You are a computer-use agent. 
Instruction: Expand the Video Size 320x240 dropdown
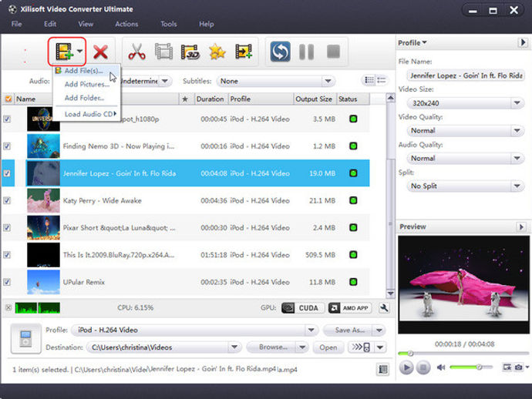coord(466,103)
